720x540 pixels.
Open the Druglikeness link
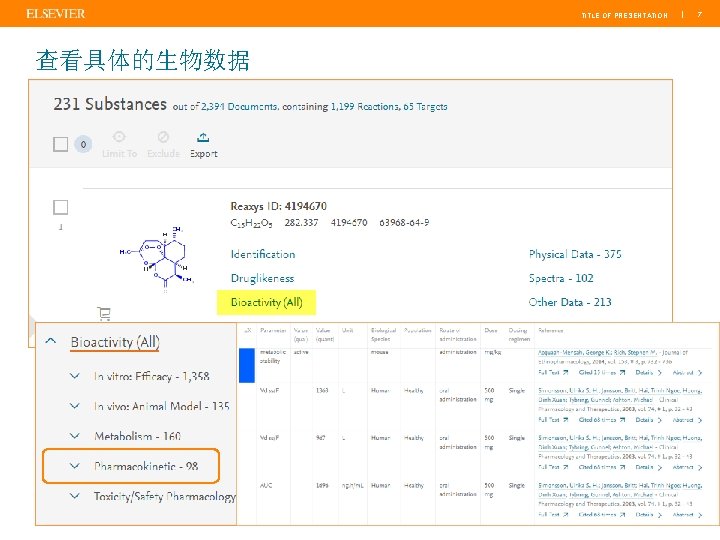[x=262, y=278]
